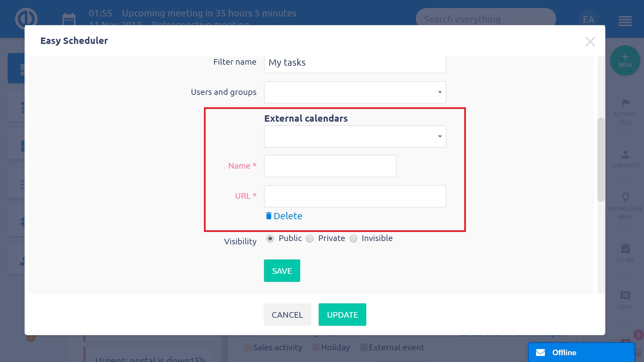Click the Save button

coord(282,271)
